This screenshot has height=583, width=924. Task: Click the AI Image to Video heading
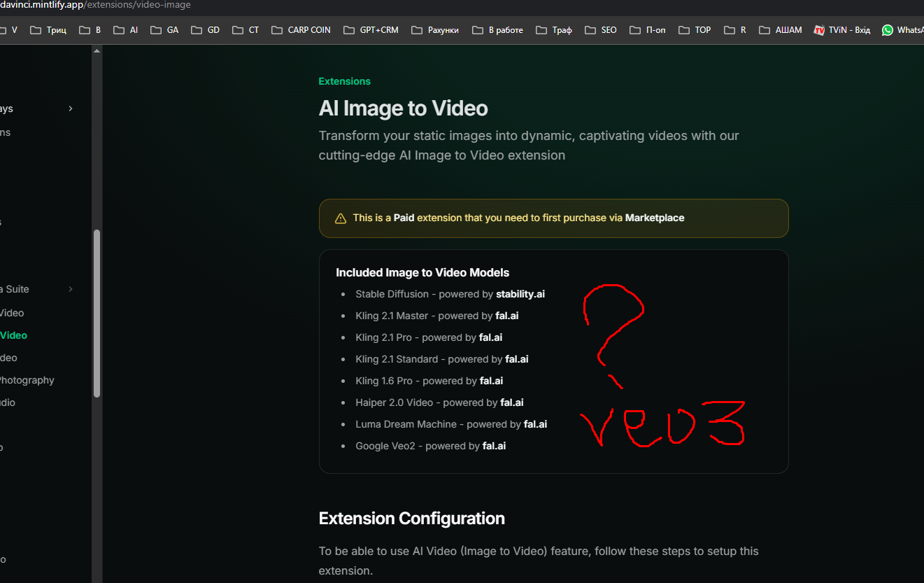(x=403, y=108)
